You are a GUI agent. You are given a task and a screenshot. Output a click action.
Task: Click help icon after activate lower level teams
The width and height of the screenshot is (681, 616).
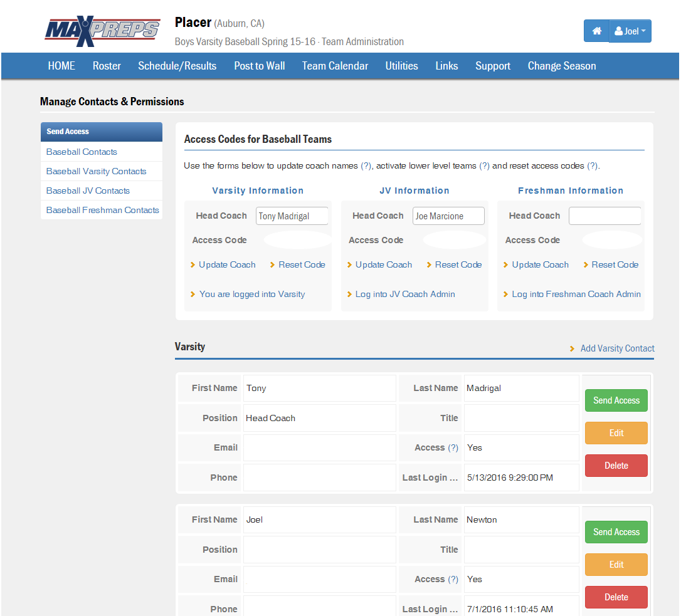[484, 166]
